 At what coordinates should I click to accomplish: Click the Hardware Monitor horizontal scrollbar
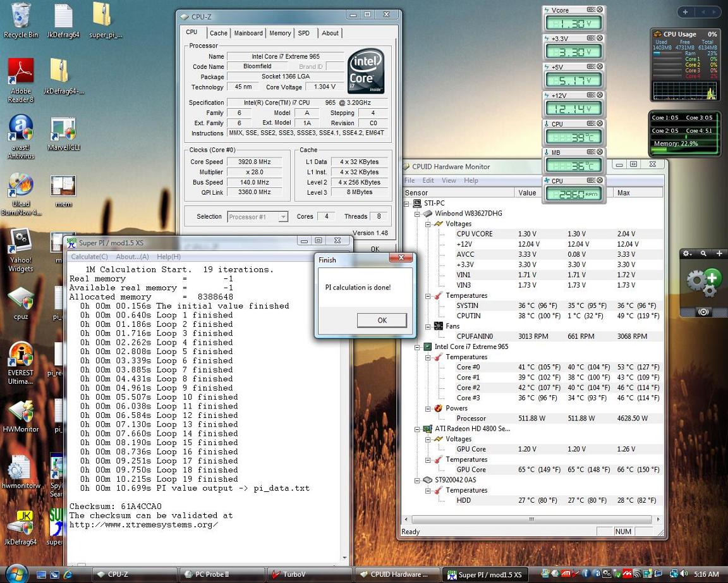point(531,519)
